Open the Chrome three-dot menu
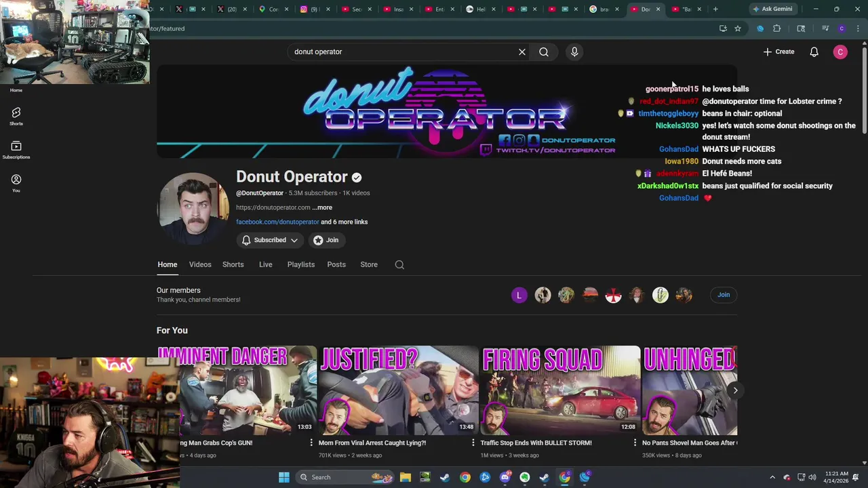 859,28
